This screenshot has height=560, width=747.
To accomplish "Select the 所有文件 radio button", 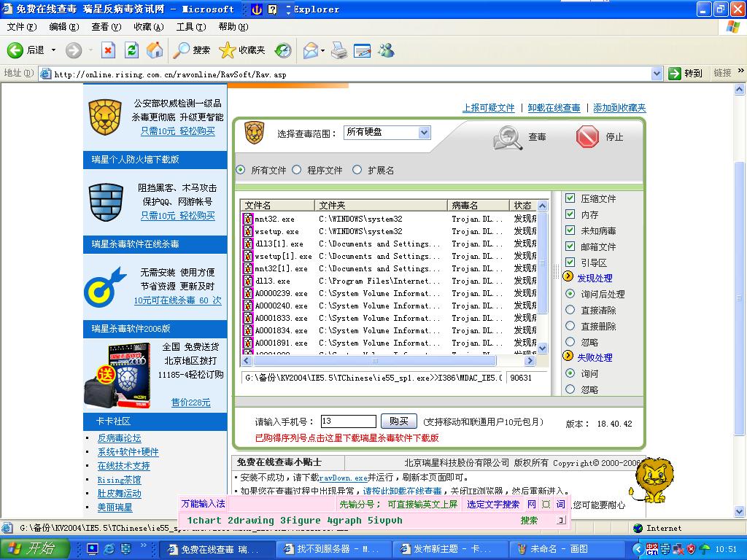I will (241, 169).
